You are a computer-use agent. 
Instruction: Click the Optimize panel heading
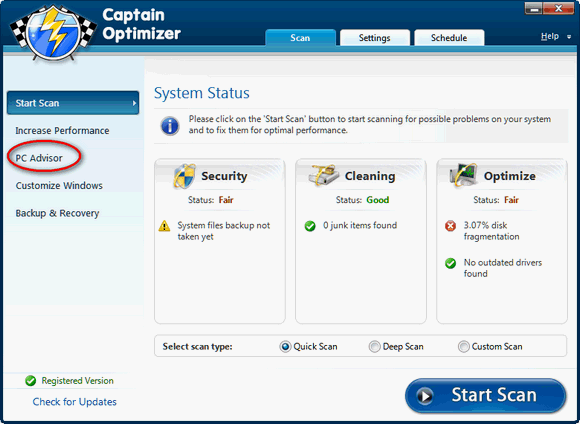(x=510, y=176)
